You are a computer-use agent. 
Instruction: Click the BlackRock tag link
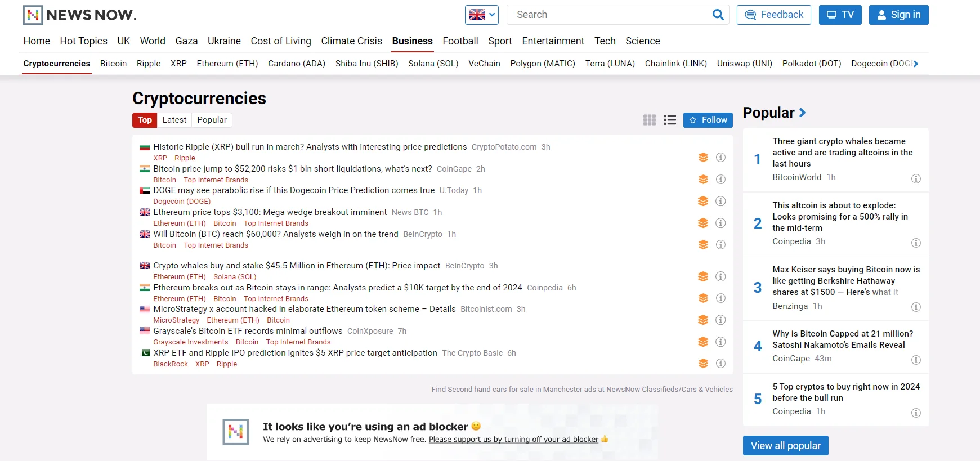pos(171,364)
